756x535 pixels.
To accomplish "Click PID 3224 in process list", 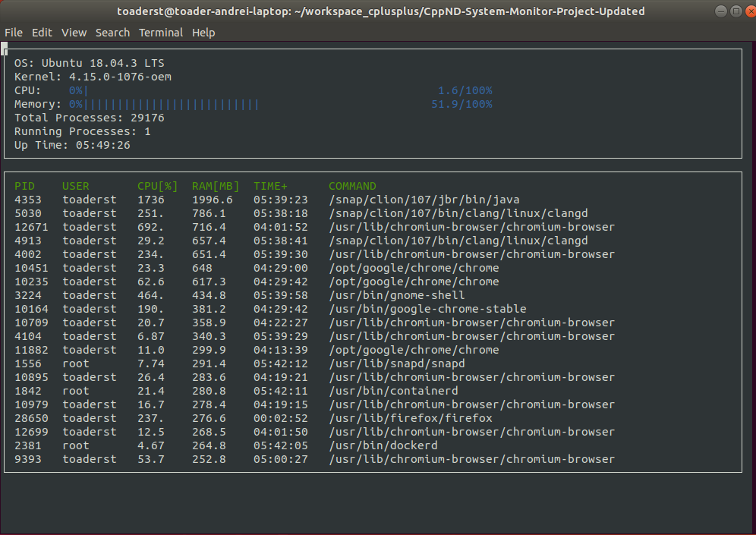I will tap(28, 295).
